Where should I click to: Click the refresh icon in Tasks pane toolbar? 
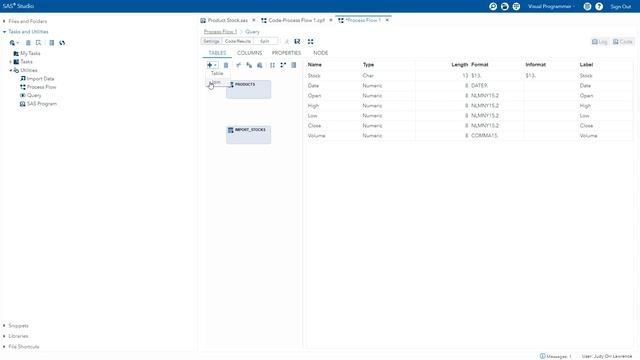click(x=62, y=43)
